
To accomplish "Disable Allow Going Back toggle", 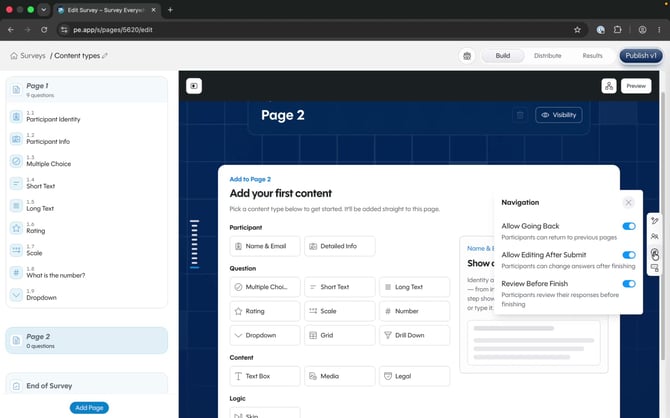I will (x=629, y=226).
